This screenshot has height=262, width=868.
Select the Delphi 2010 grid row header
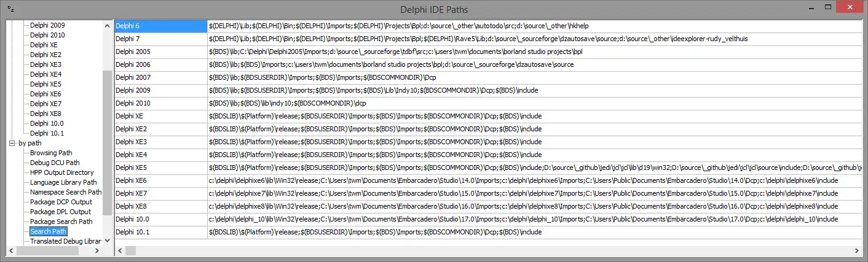[161, 104]
